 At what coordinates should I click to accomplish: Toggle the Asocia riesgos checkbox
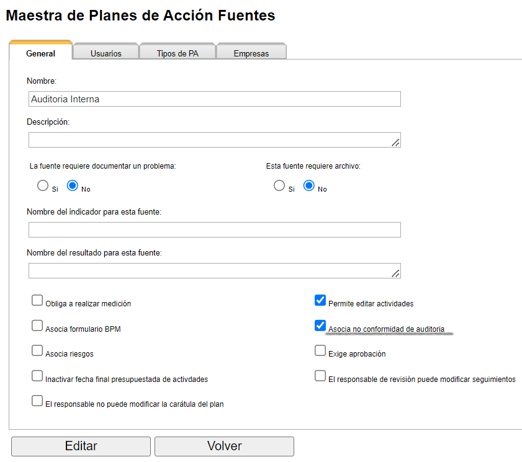pos(37,350)
